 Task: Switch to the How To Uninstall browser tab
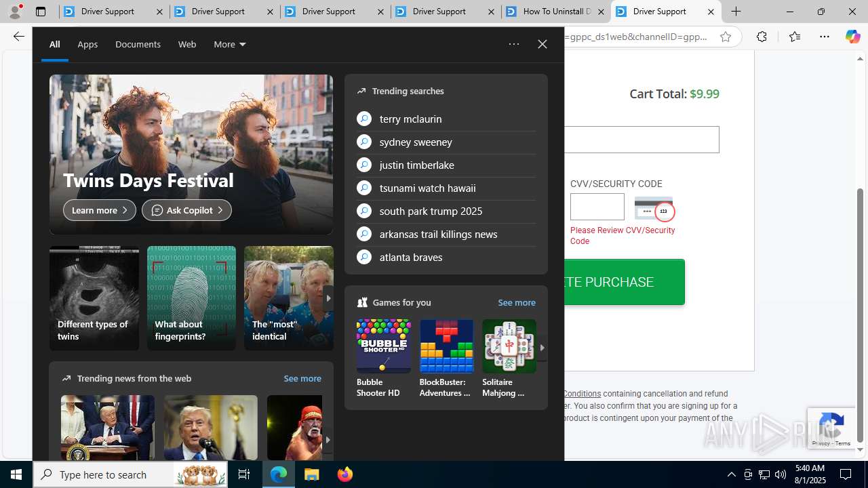pyautogui.click(x=556, y=12)
